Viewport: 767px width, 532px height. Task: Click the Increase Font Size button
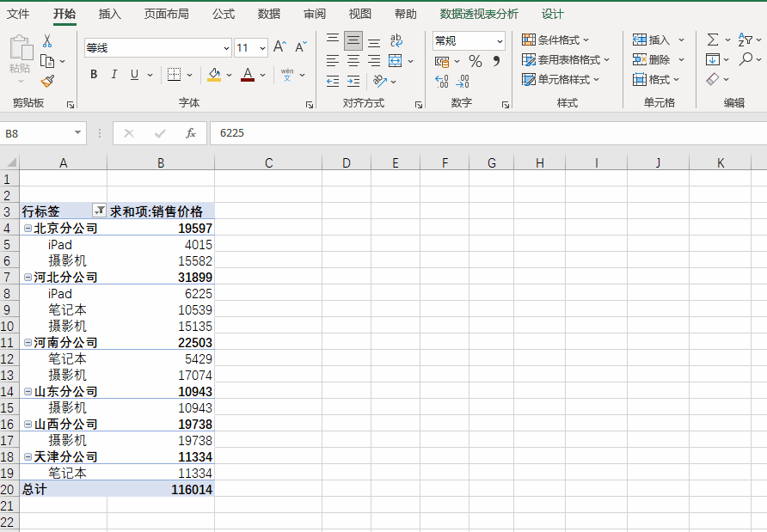279,47
